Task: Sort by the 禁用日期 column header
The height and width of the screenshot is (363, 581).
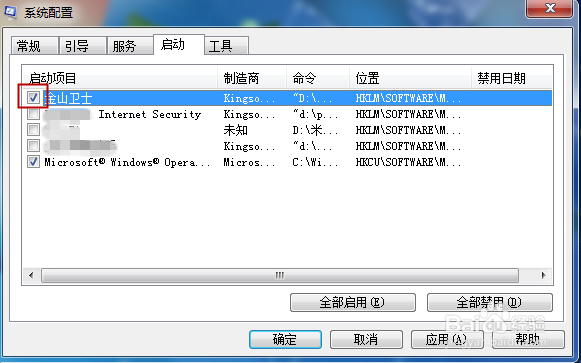Action: pos(512,78)
